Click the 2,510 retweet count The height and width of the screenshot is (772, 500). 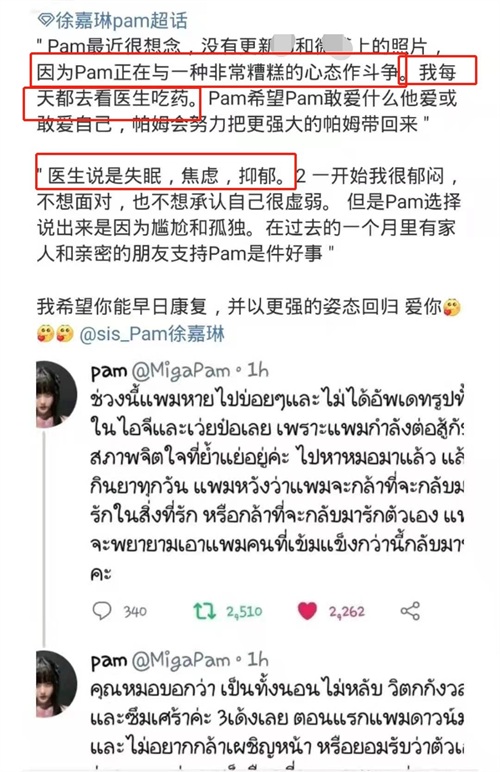coord(244,612)
